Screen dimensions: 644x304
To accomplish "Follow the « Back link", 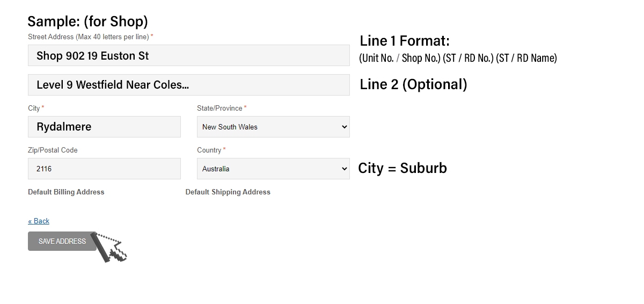I will click(39, 221).
